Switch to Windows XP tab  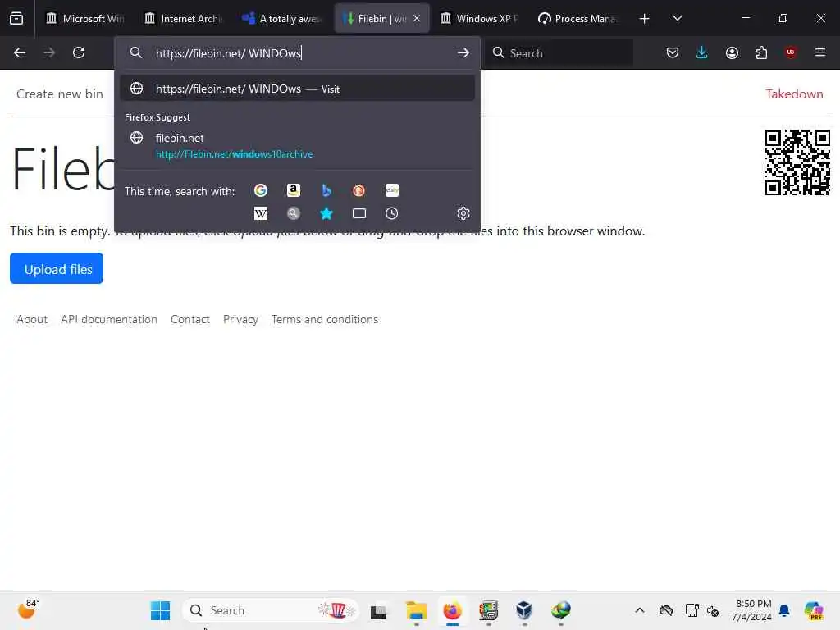coord(479,19)
